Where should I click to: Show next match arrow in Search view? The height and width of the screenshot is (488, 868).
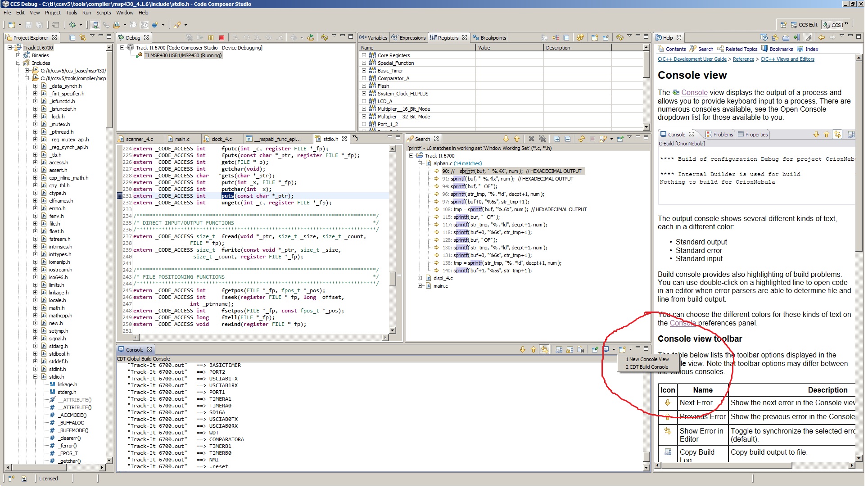pos(506,139)
